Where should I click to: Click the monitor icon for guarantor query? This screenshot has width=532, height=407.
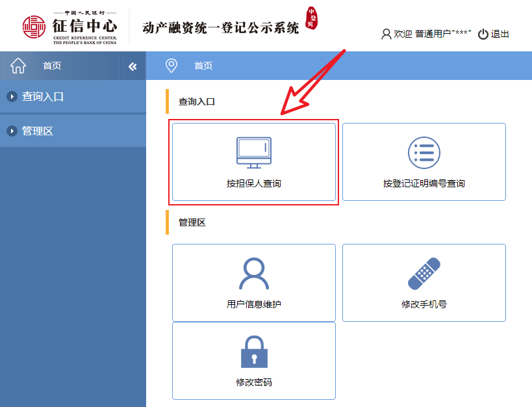(x=253, y=153)
